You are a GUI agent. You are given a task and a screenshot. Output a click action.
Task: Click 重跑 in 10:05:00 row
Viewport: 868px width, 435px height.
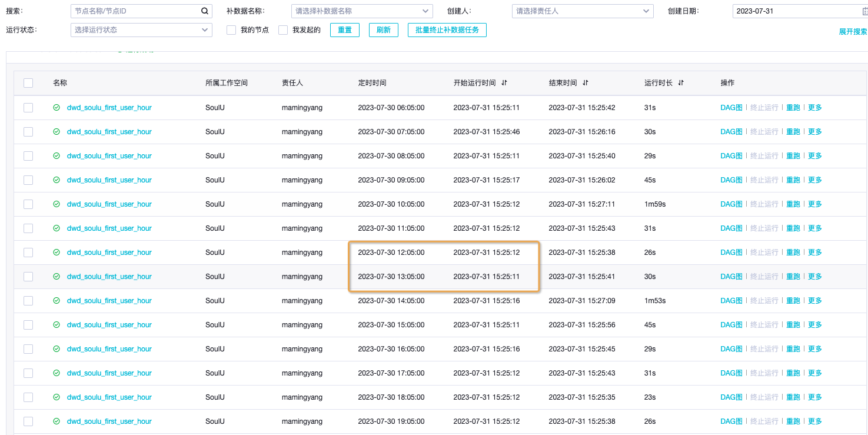pyautogui.click(x=793, y=204)
